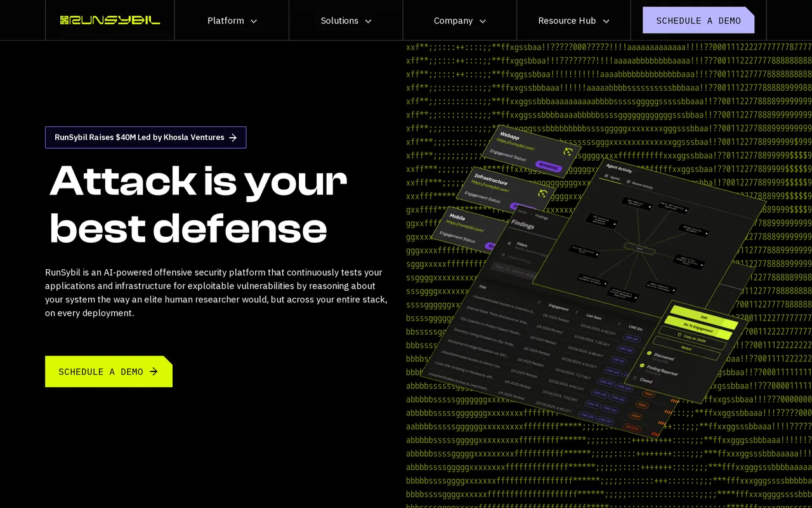The width and height of the screenshot is (812, 508).
Task: Toggle the Finding Reported status checkmark
Action: (x=642, y=366)
